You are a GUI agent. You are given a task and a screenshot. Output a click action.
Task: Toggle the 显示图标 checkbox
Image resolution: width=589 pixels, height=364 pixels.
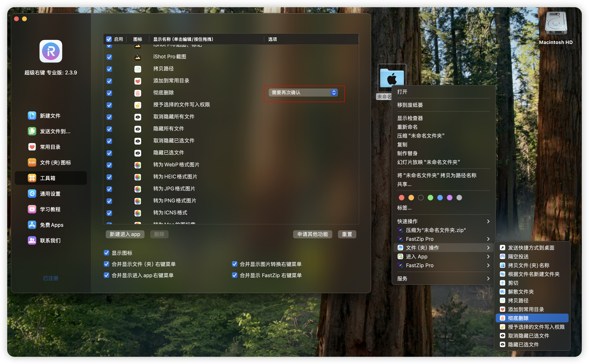tap(107, 253)
